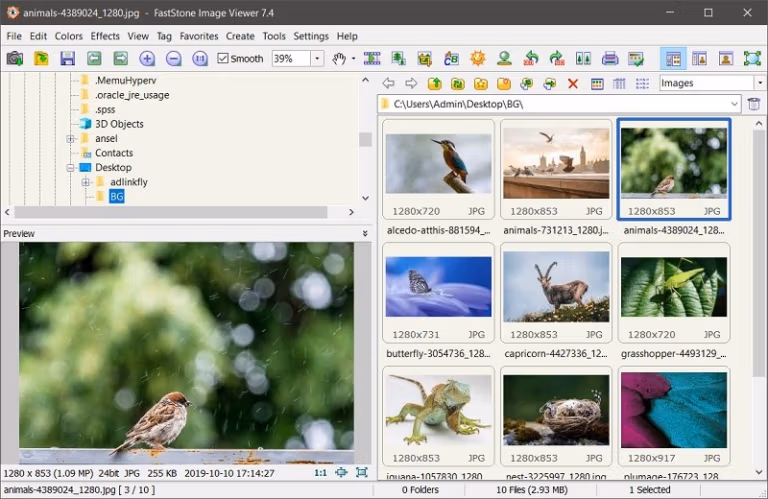Open the Images filter dropdown
Image resolution: width=768 pixels, height=499 pixels.
[760, 83]
